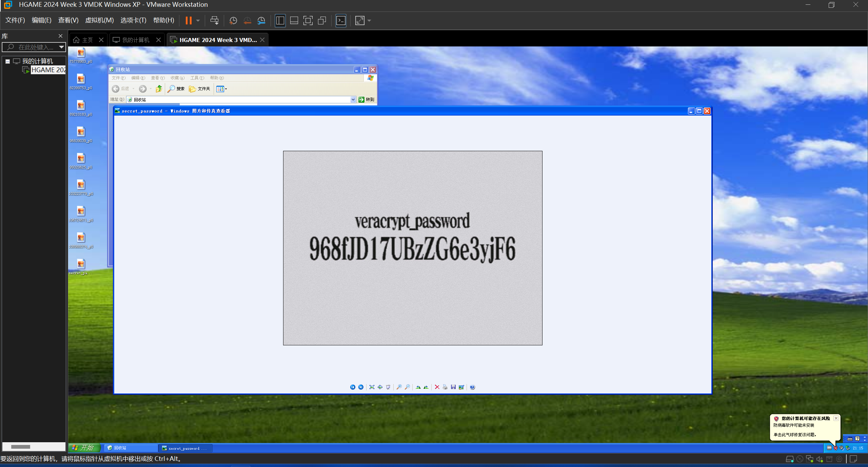Toggle the Folders pane in Recycle Bin
The image size is (868, 467).
coord(200,89)
